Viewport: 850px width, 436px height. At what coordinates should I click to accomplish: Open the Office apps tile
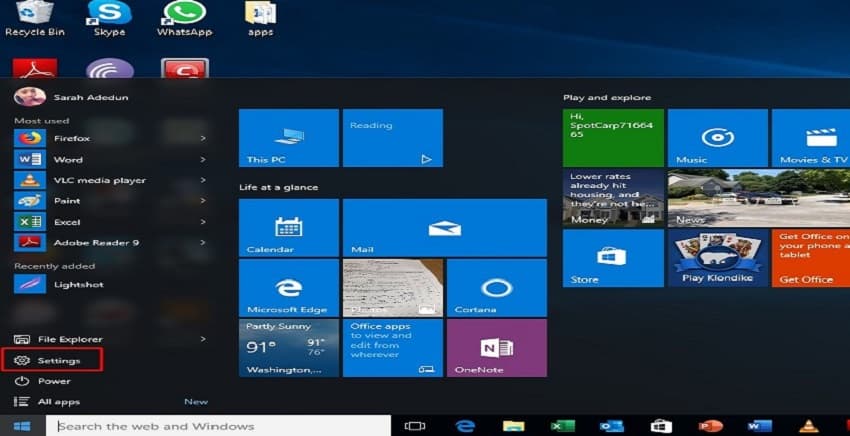click(393, 348)
